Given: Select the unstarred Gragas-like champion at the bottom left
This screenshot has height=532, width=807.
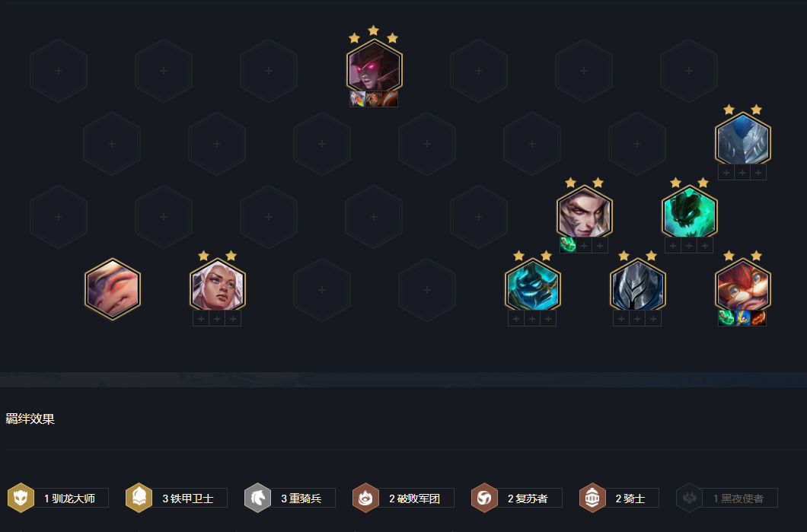Looking at the screenshot, I should pos(113,289).
